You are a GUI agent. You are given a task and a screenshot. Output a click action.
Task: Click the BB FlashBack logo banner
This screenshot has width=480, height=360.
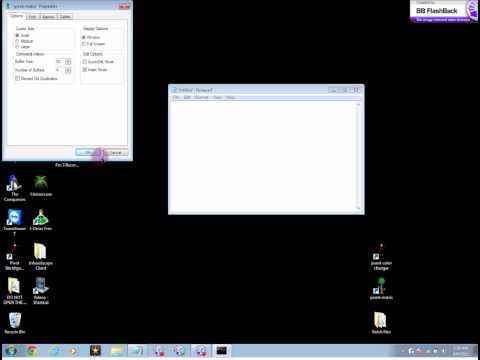[443, 11]
